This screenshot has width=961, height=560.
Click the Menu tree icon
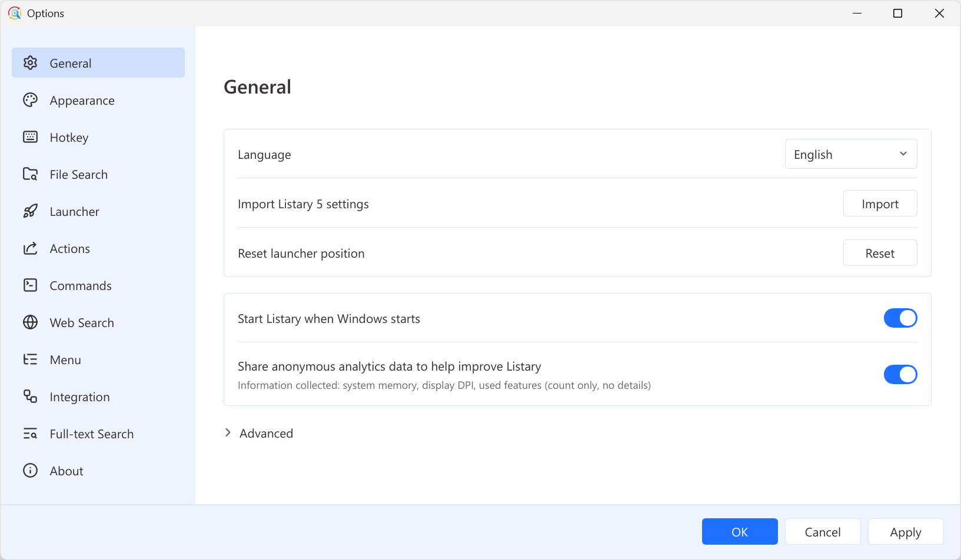pos(30,359)
